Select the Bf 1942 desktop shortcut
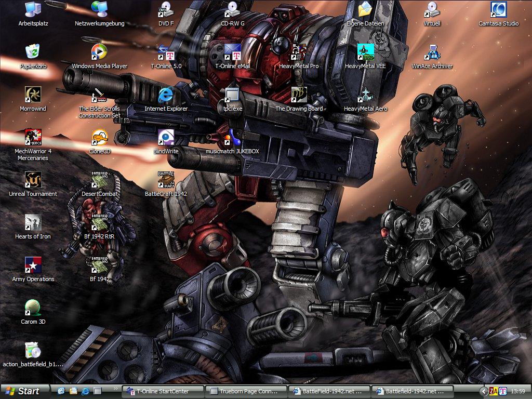Viewport: 532px width, 399px height. (x=99, y=270)
